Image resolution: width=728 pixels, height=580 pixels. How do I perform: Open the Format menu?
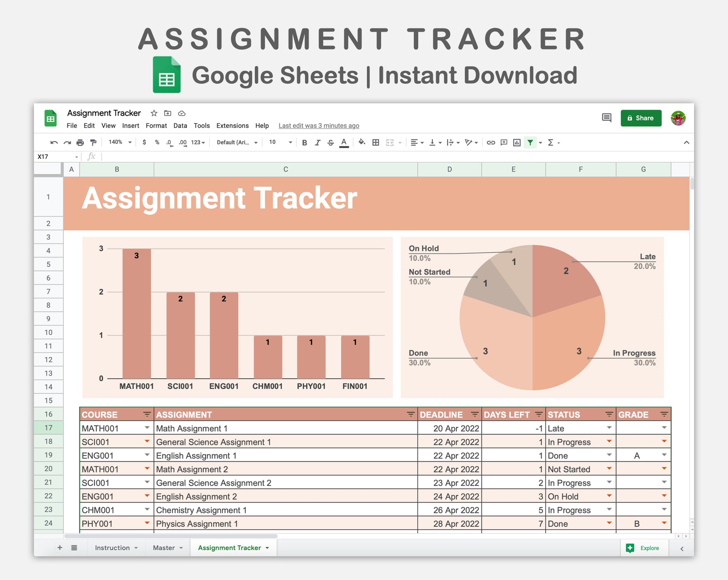[x=156, y=126]
